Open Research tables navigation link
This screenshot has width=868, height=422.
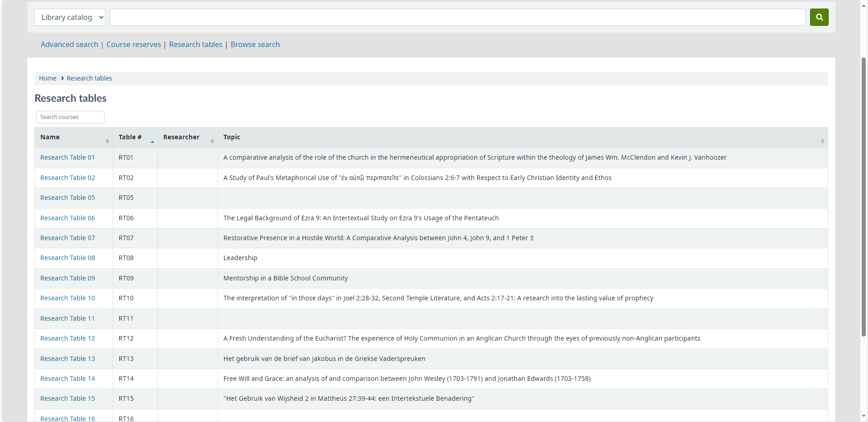pos(195,44)
